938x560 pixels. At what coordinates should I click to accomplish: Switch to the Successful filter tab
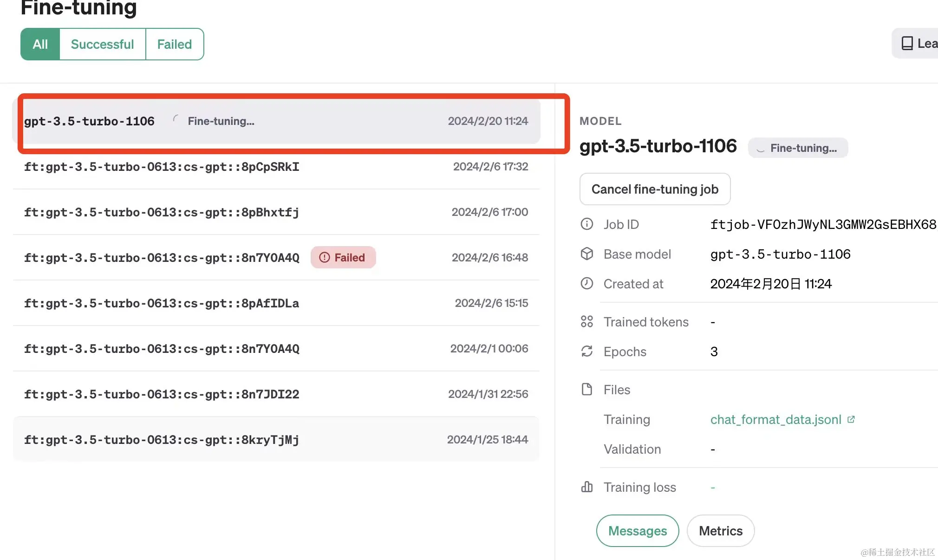pos(102,44)
